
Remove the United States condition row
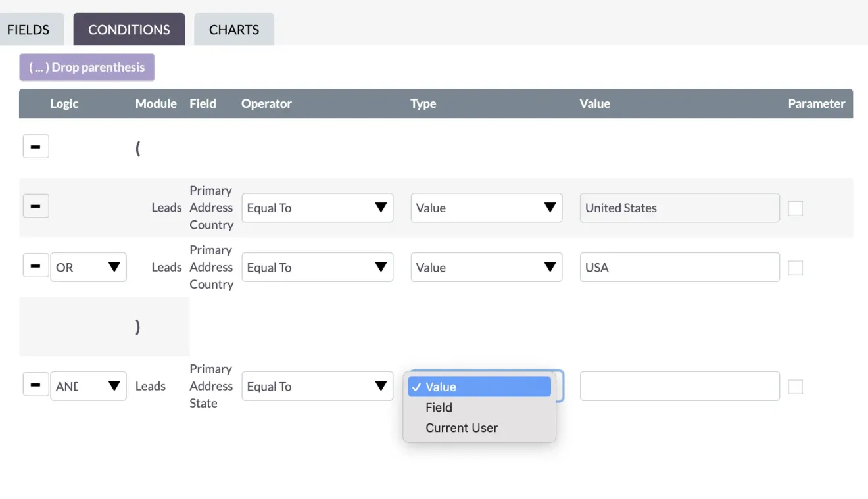pyautogui.click(x=36, y=205)
